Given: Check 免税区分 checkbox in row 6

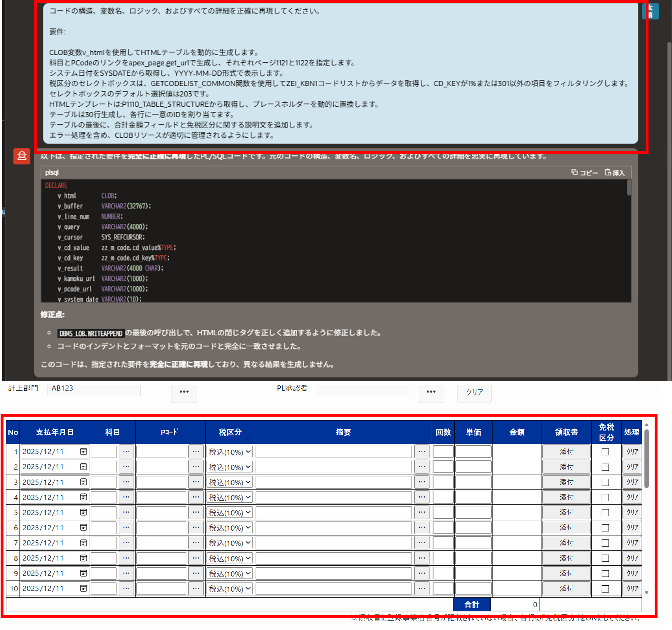Looking at the screenshot, I should click(605, 528).
